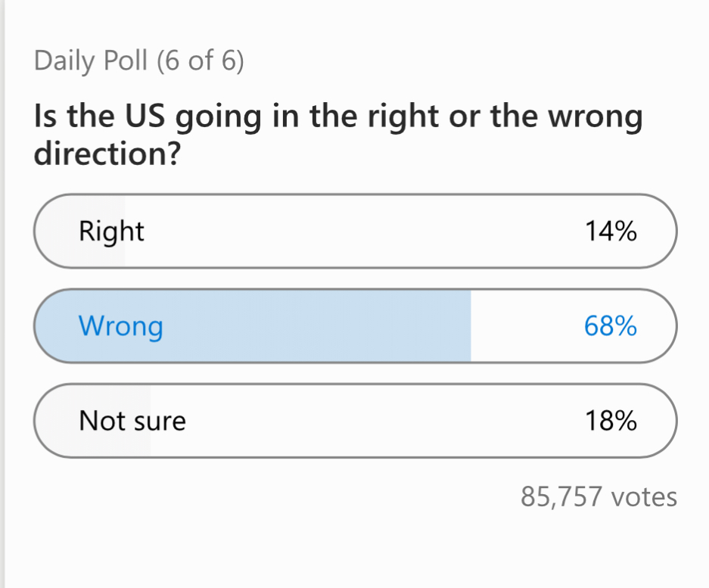Click the gray vertical strip along the left edge
Viewport: 709px width, 588px height.
coord(2,294)
